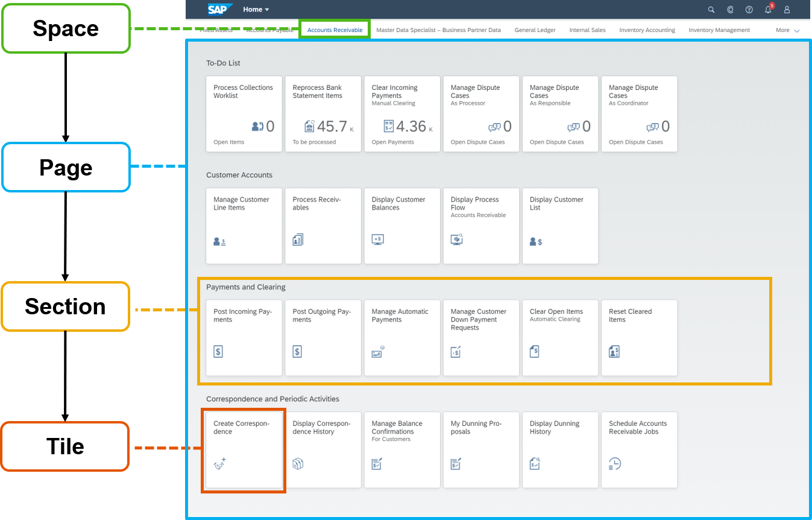Open the Manage Dispute Cases As Processor tile
This screenshot has width=812, height=520.
click(x=481, y=113)
